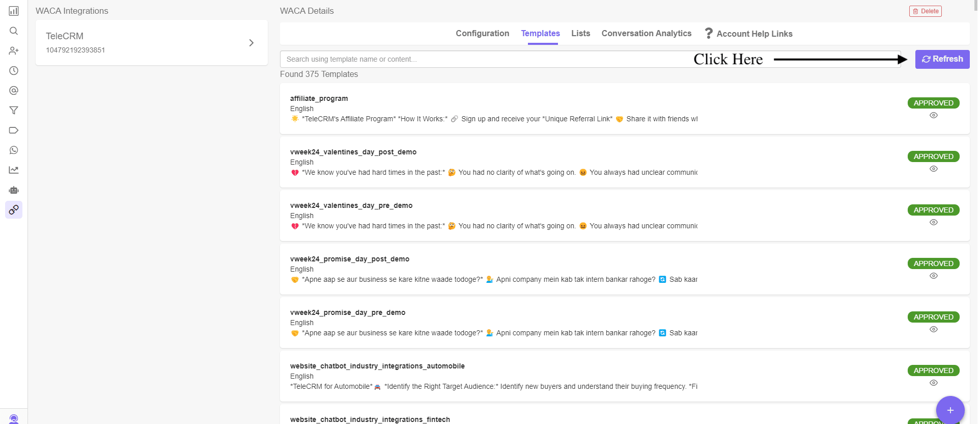Click APPROVED badge of vweek24_promise_day_post_demo

pyautogui.click(x=933, y=263)
